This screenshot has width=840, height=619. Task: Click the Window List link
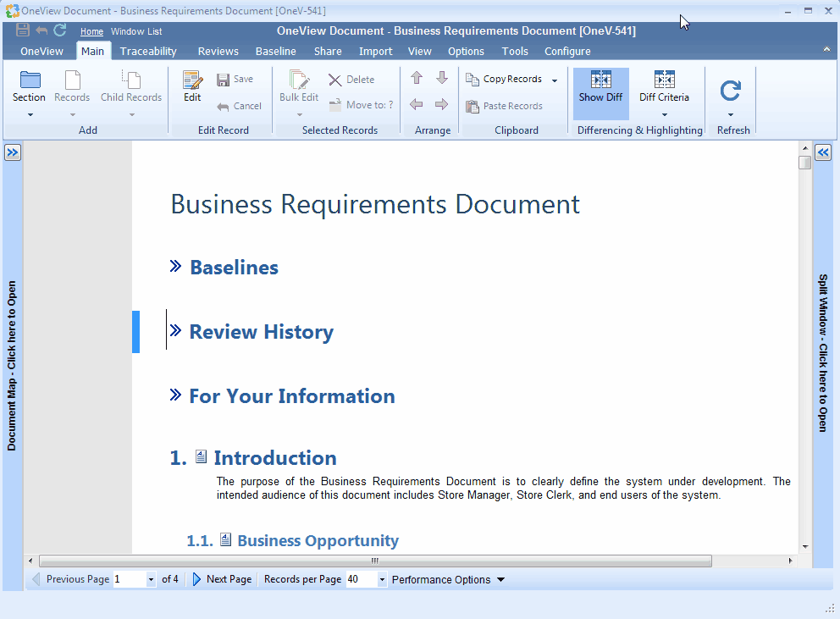point(136,31)
